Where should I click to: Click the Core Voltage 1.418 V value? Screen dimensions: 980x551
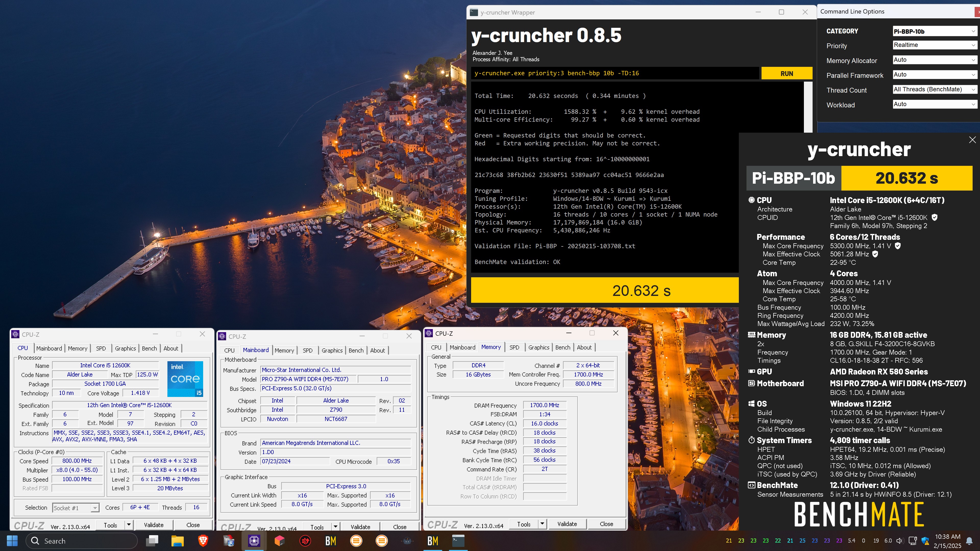140,393
